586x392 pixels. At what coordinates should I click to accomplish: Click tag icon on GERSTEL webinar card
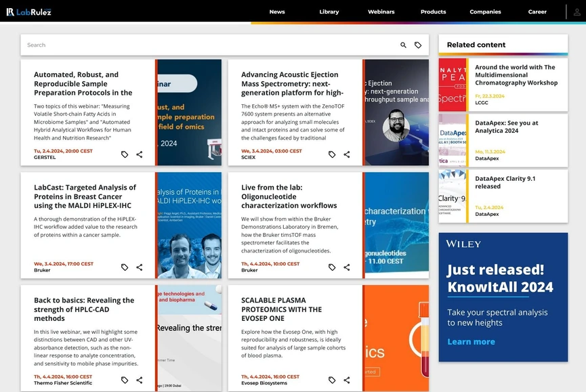pos(125,154)
